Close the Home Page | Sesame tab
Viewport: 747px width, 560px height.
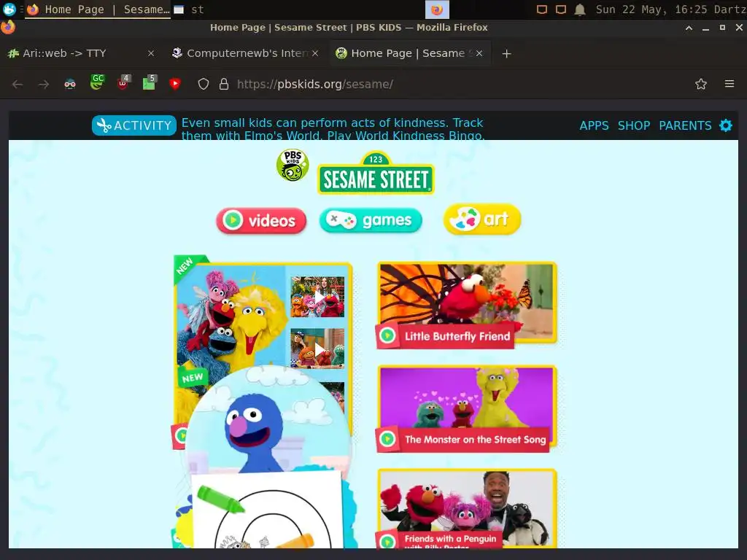click(x=479, y=53)
